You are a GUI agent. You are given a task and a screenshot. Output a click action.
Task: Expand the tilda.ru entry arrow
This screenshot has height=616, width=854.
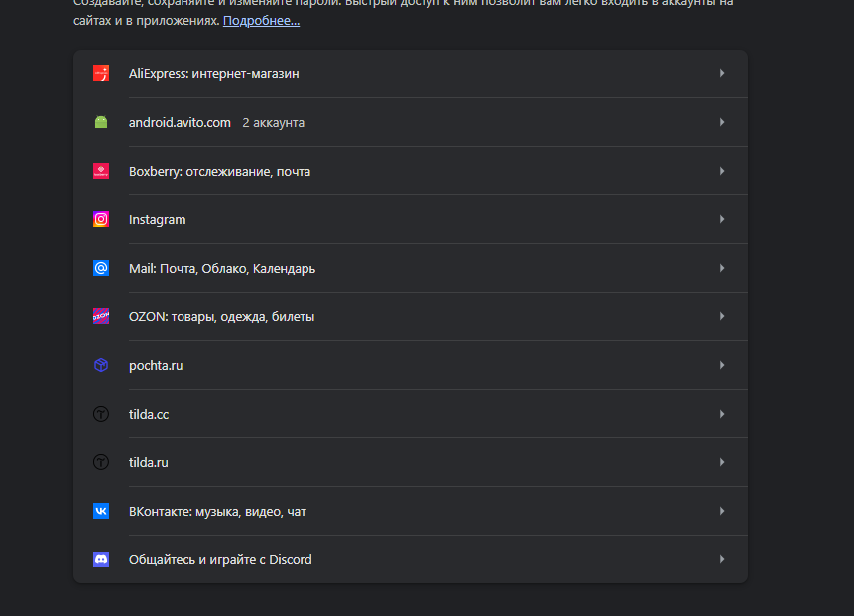point(722,462)
